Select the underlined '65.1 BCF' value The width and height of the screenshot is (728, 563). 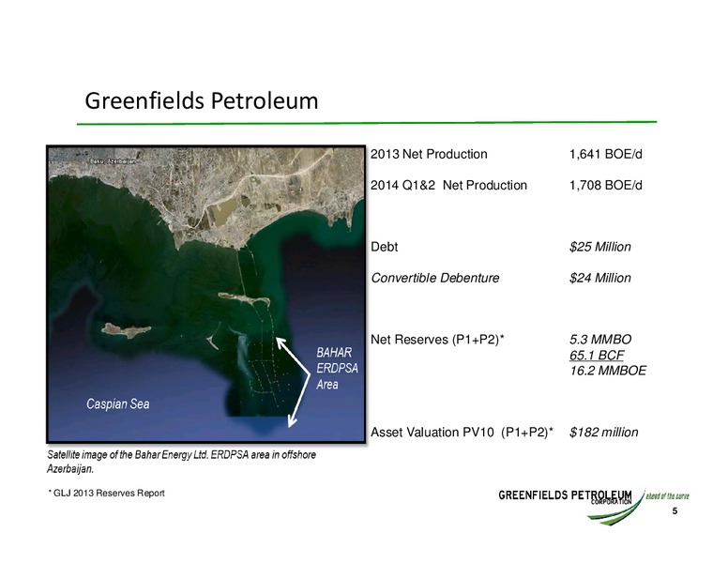coord(597,356)
